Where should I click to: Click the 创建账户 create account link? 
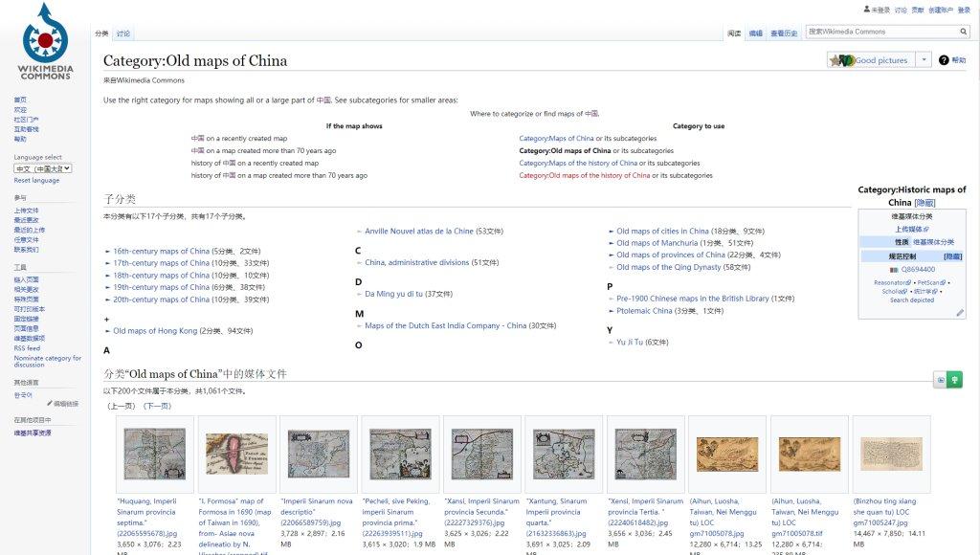[x=941, y=10]
